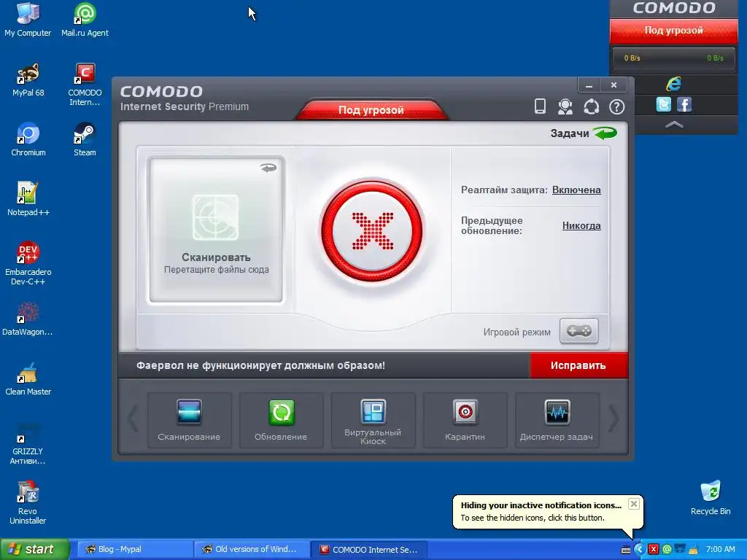Select the MyPal 68 desktop icon
Screen dimensions: 747x560
pos(28,79)
